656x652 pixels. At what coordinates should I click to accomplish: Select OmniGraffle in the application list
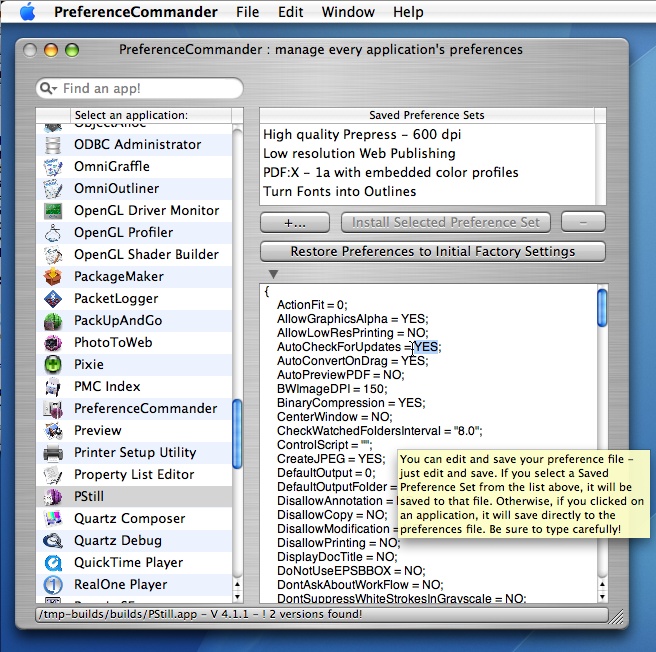134,167
